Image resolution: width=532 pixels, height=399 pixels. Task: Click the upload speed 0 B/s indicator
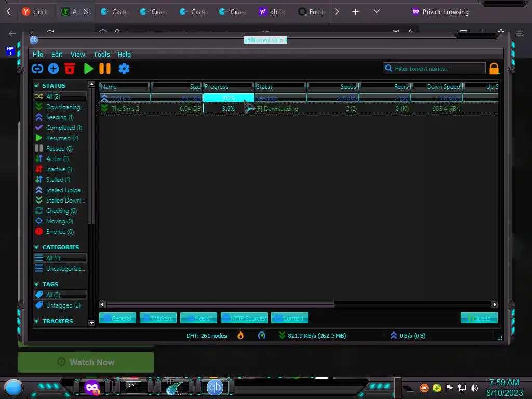pyautogui.click(x=408, y=336)
